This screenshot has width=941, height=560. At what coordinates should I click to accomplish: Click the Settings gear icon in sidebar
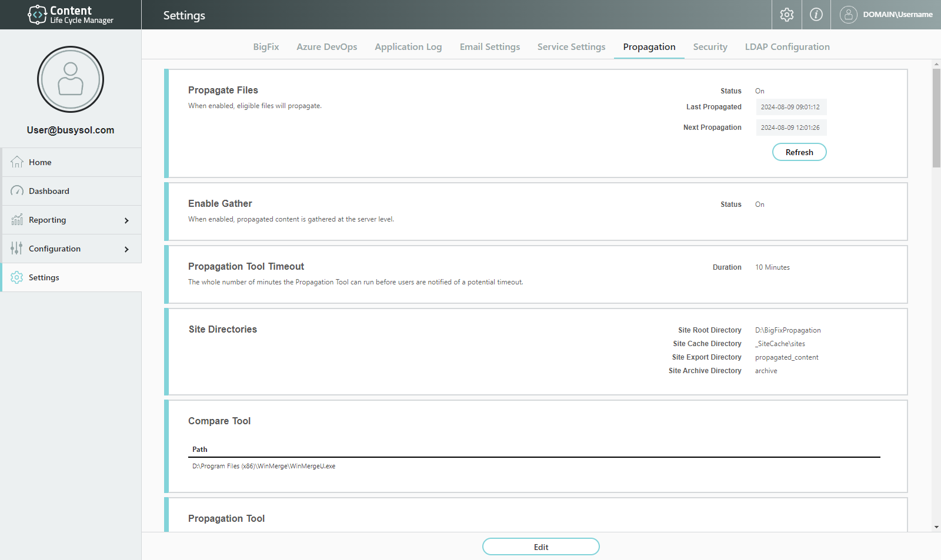click(17, 277)
